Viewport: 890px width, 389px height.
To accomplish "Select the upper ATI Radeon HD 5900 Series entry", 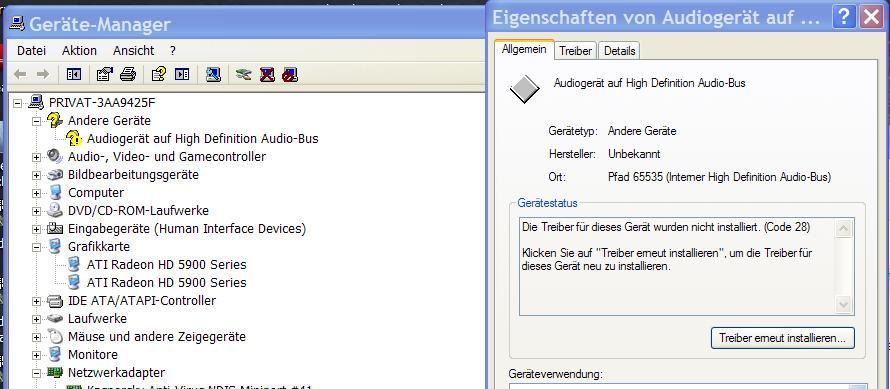I will click(166, 265).
